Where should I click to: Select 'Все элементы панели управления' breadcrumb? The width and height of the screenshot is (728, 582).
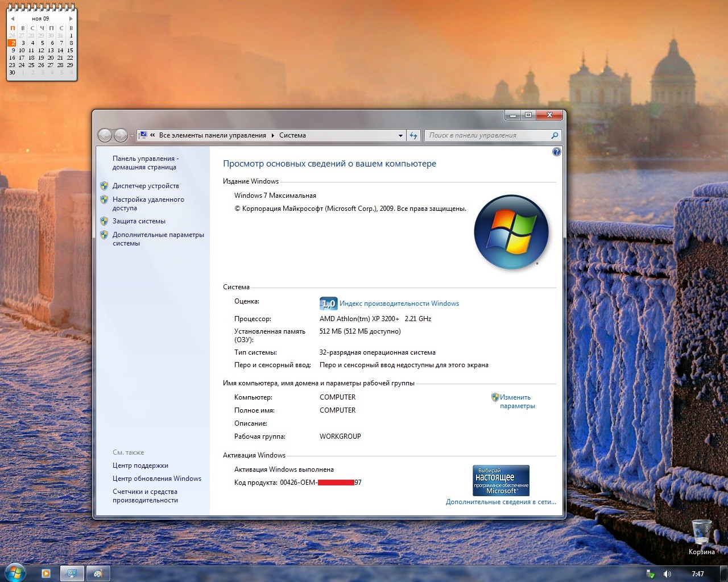click(x=213, y=135)
